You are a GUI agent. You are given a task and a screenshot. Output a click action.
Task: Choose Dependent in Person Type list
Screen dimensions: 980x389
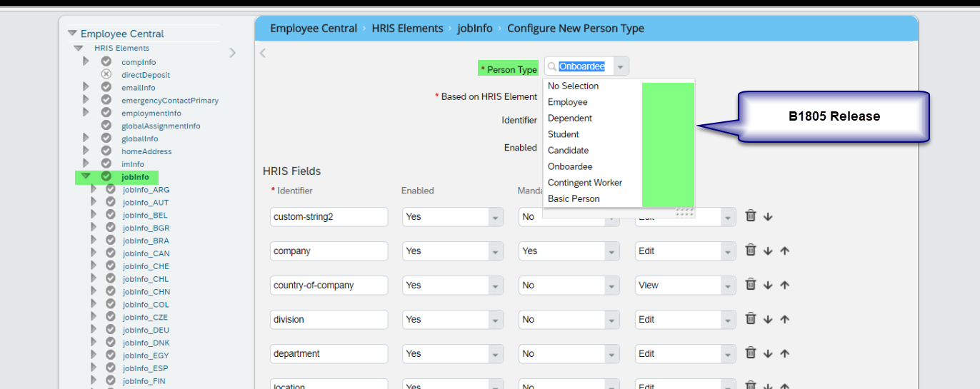[570, 118]
